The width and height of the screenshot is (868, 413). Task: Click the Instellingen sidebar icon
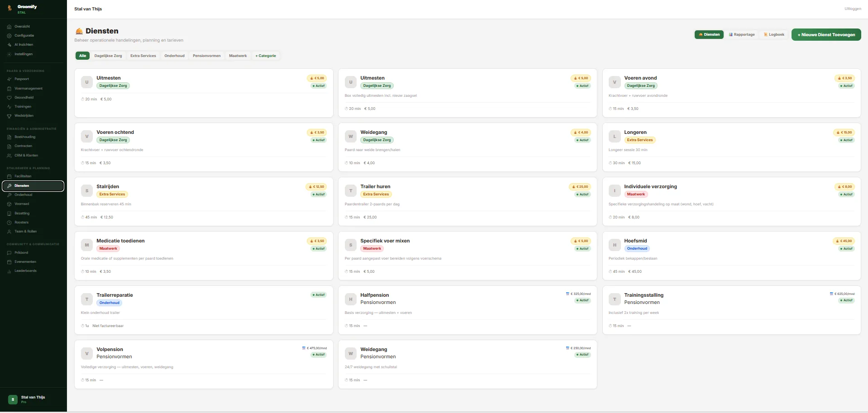tap(10, 54)
